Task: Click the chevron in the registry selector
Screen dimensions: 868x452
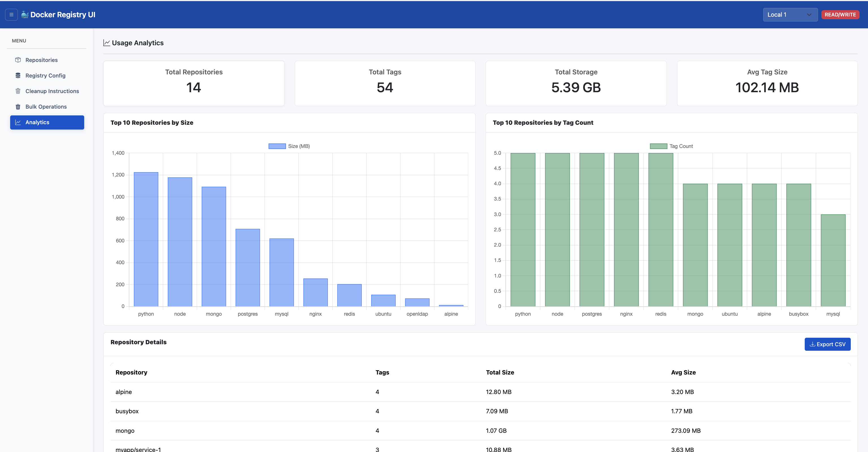Action: click(809, 14)
